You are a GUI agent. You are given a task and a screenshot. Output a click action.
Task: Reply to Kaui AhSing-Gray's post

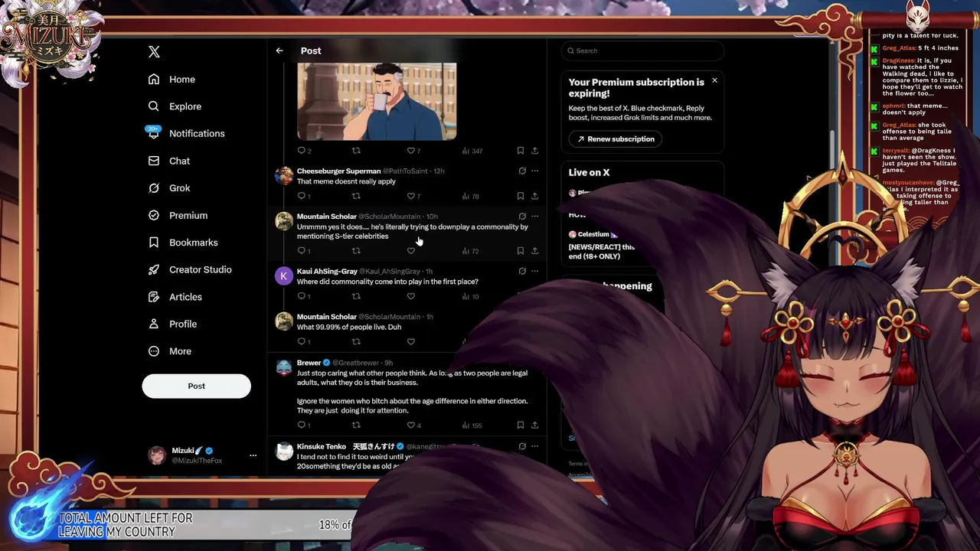pyautogui.click(x=303, y=296)
